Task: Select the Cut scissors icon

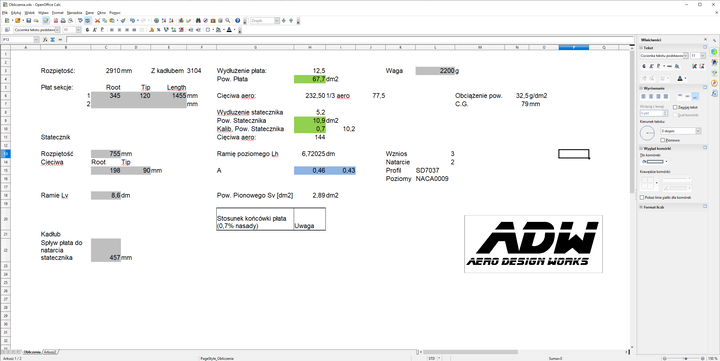Action: coord(97,21)
